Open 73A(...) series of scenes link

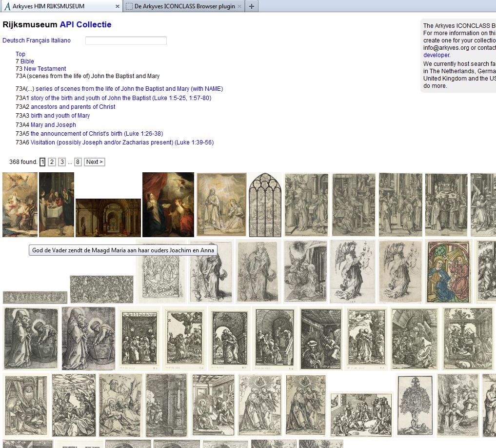[129, 89]
